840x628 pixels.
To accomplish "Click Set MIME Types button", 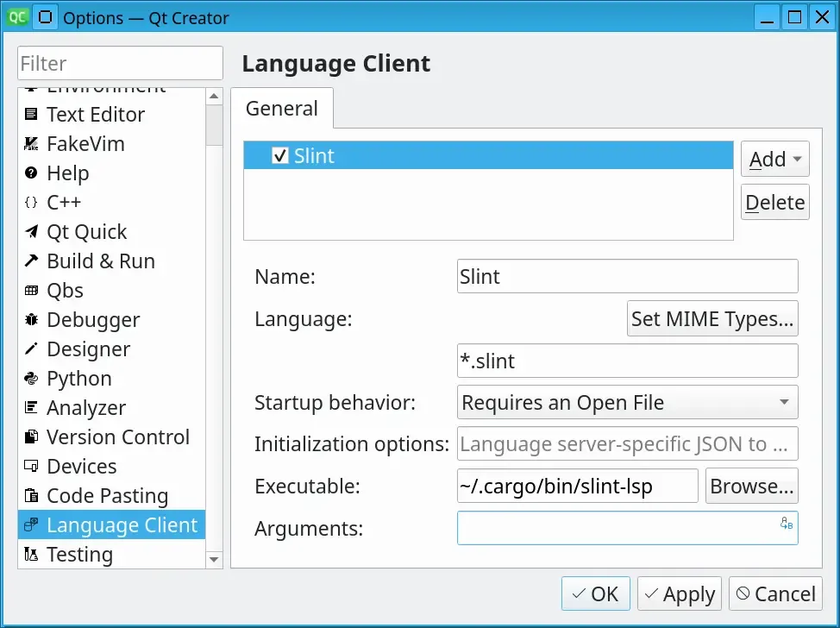I will [712, 318].
